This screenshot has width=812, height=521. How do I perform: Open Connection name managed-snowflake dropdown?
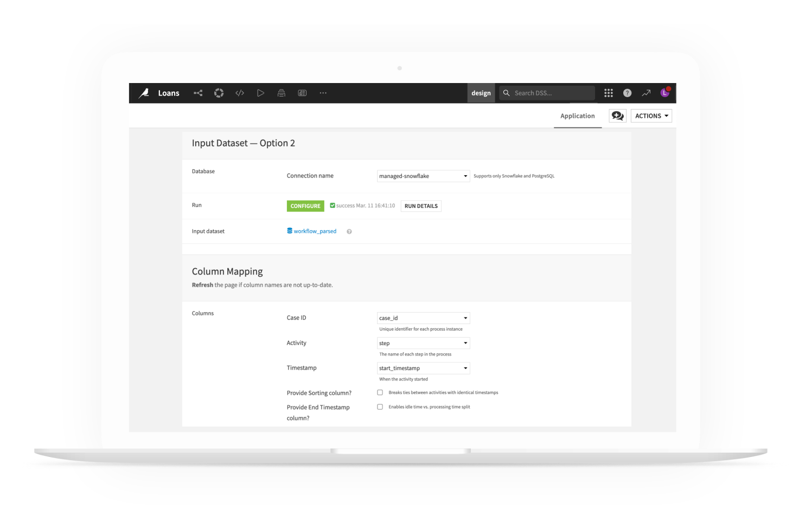click(423, 176)
